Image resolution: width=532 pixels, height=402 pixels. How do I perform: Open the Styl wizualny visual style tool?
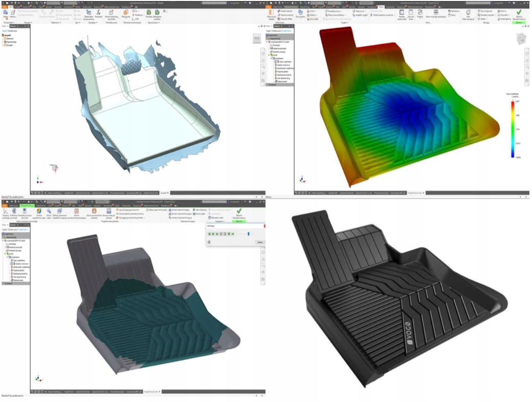pyautogui.click(x=301, y=12)
